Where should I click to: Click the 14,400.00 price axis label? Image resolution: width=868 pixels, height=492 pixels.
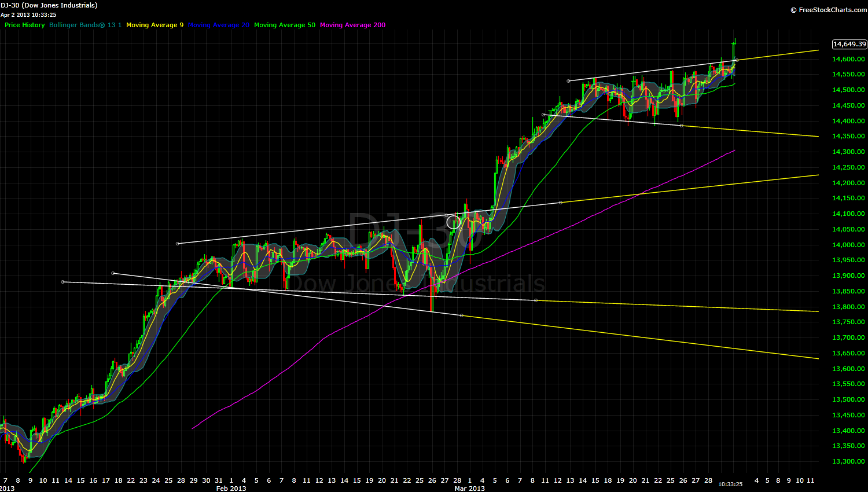pyautogui.click(x=848, y=122)
